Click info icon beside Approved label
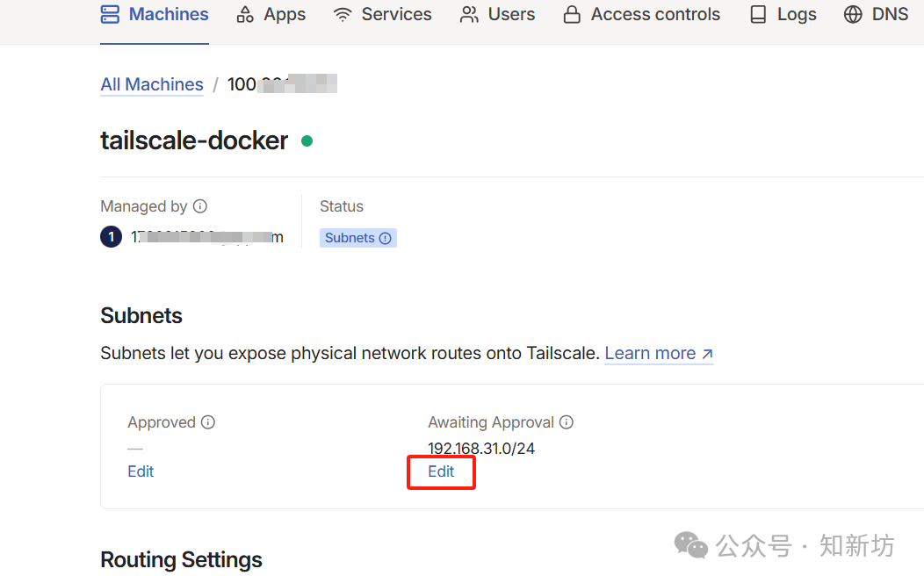Viewport: 924px width, 583px height. (x=208, y=422)
